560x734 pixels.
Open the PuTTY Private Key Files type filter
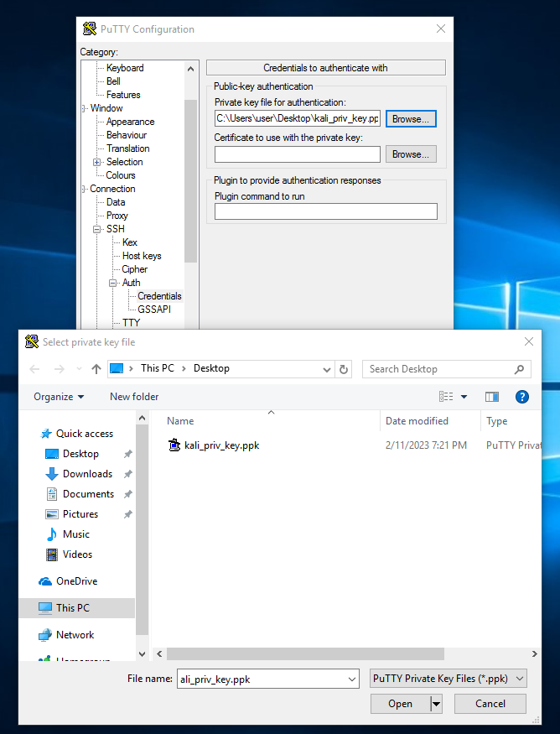pyautogui.click(x=448, y=679)
